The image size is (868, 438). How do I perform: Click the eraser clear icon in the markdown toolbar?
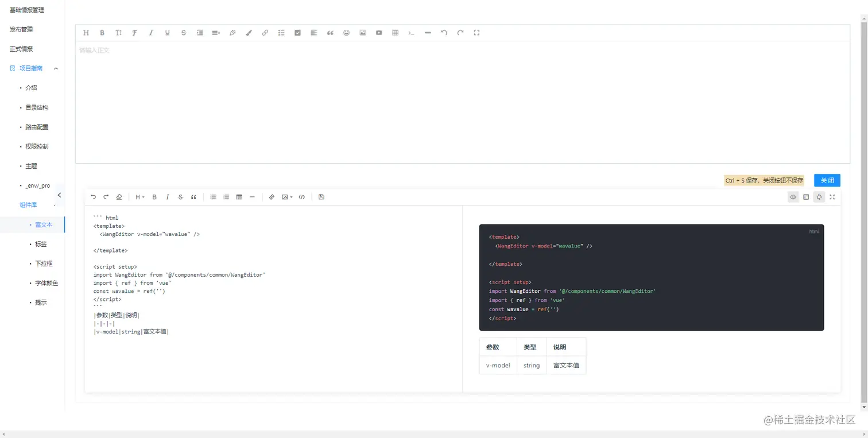pos(119,197)
